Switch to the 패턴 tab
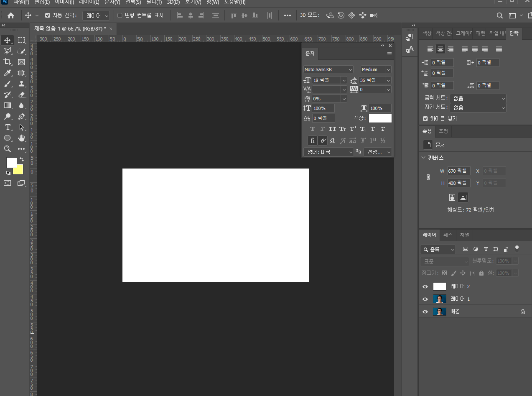This screenshot has height=396, width=532. (481, 33)
